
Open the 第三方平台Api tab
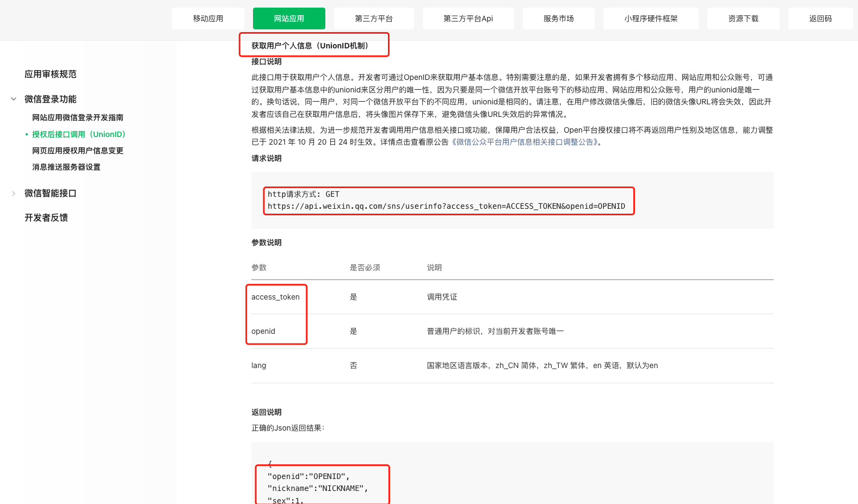click(x=468, y=18)
